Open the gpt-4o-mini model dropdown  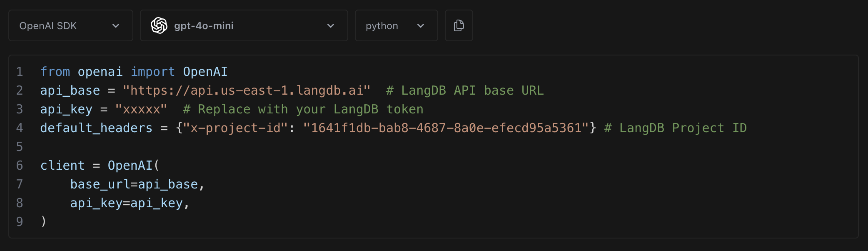pyautogui.click(x=244, y=25)
